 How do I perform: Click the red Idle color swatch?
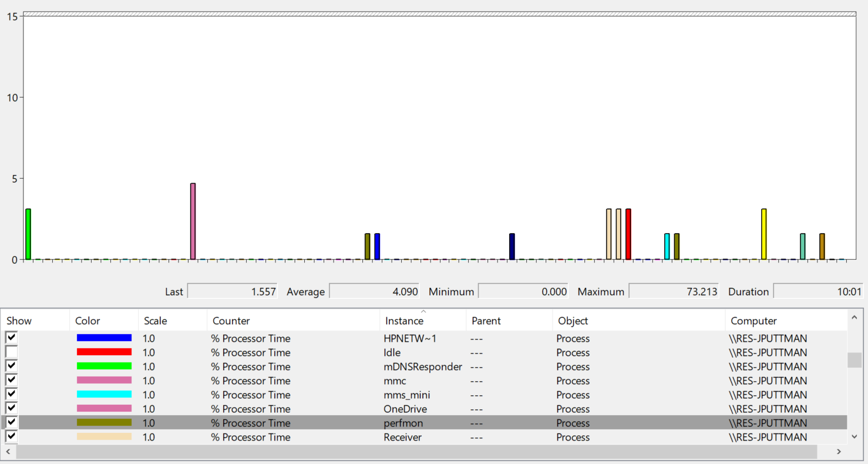pos(104,352)
